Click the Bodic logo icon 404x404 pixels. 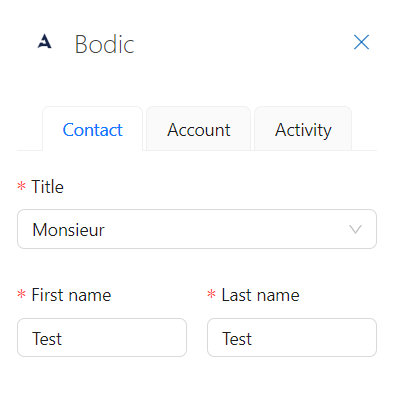(x=45, y=42)
